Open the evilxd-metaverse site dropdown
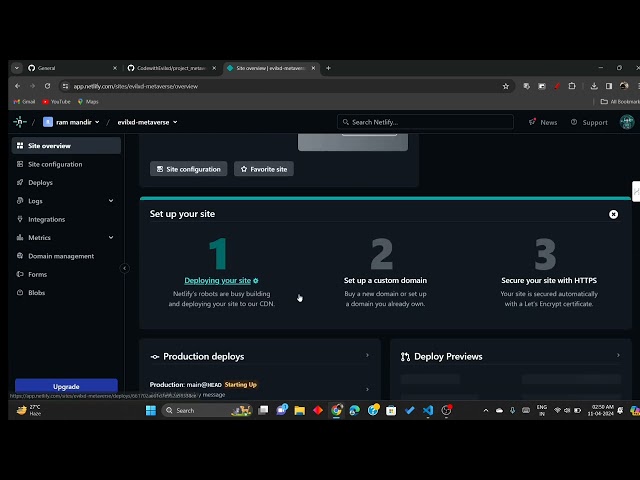This screenshot has width=640, height=480. 147,122
